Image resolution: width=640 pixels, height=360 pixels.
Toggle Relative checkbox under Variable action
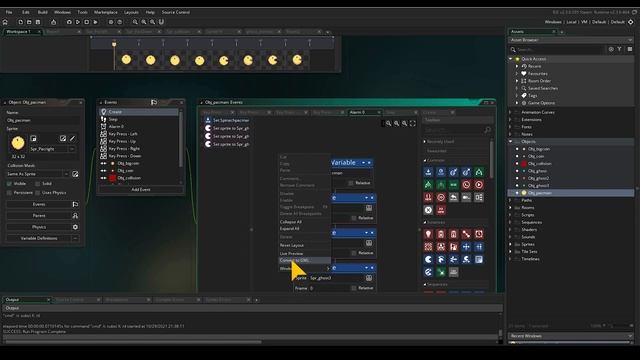click(x=351, y=183)
